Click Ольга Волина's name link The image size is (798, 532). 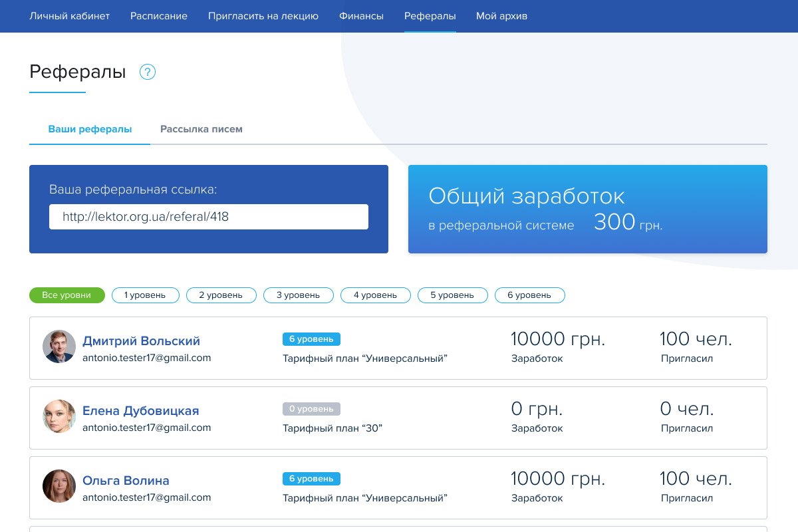click(126, 481)
